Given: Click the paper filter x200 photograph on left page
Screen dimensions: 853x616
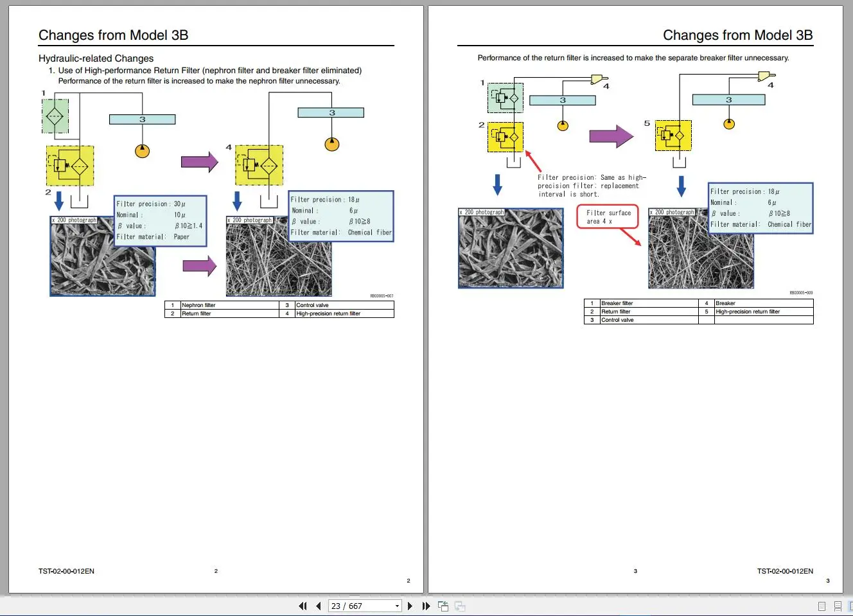Looking at the screenshot, I should click(x=103, y=256).
